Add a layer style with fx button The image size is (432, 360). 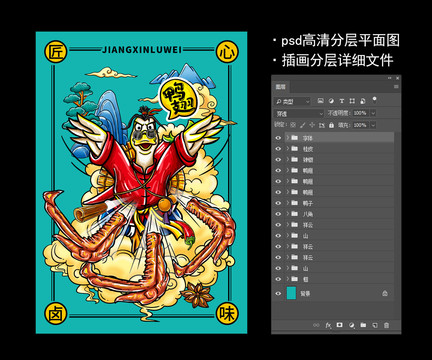point(328,325)
